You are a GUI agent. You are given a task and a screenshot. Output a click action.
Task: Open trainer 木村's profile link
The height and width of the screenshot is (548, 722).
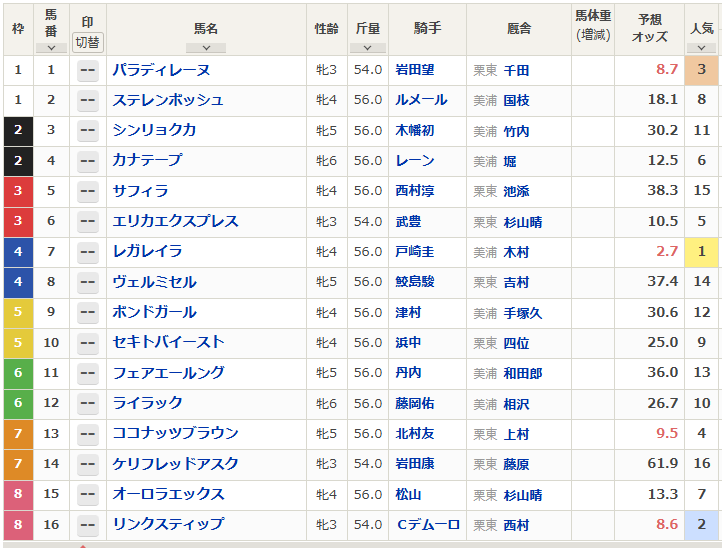516,252
